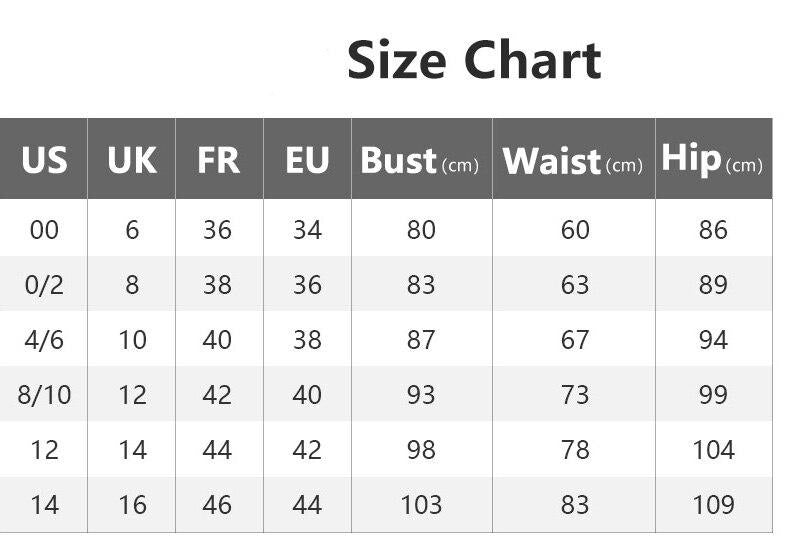Image resolution: width=792 pixels, height=552 pixels.
Task: Click the Size Chart title
Action: coord(474,60)
